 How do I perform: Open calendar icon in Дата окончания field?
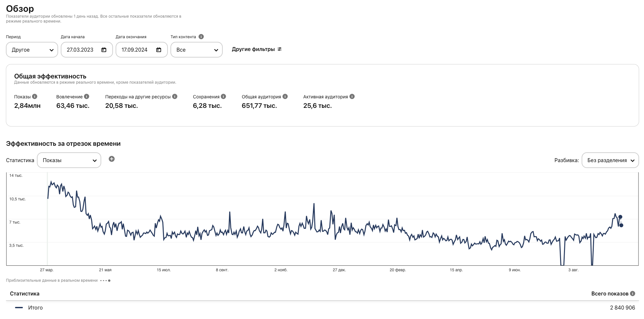pos(159,50)
